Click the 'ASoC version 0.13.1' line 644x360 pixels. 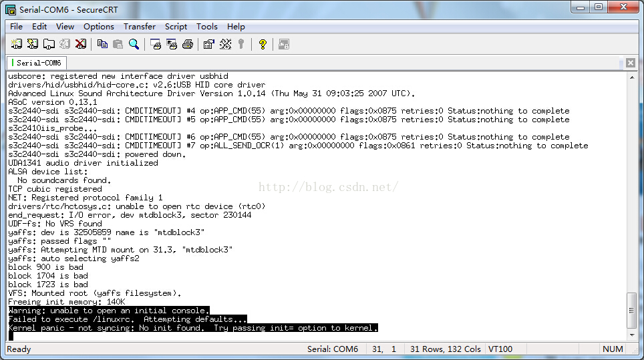point(53,102)
